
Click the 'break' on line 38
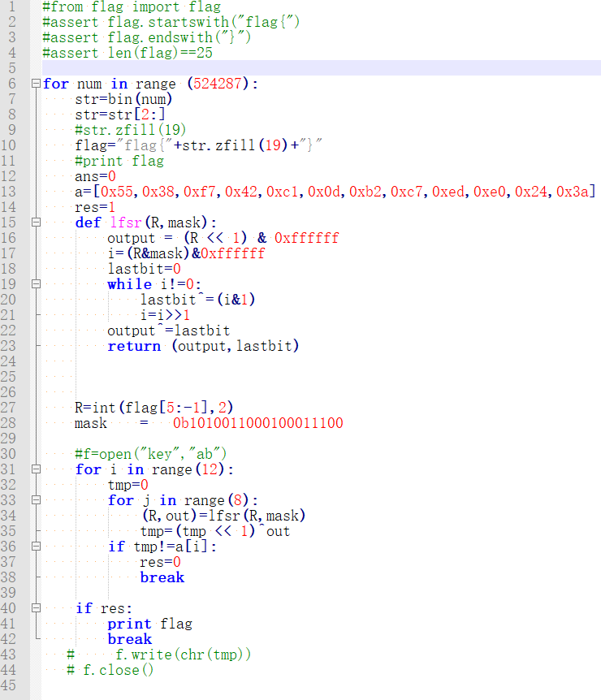(x=162, y=577)
